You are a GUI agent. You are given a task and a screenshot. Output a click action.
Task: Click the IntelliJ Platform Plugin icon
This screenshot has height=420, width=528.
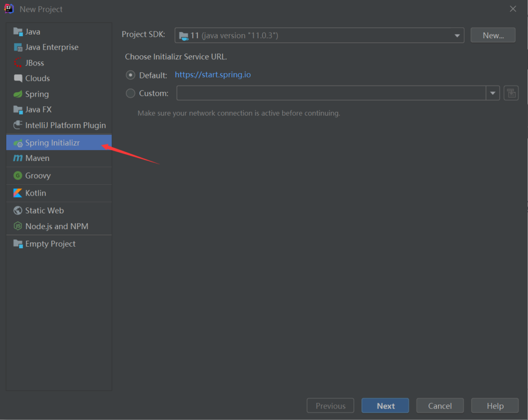point(18,125)
